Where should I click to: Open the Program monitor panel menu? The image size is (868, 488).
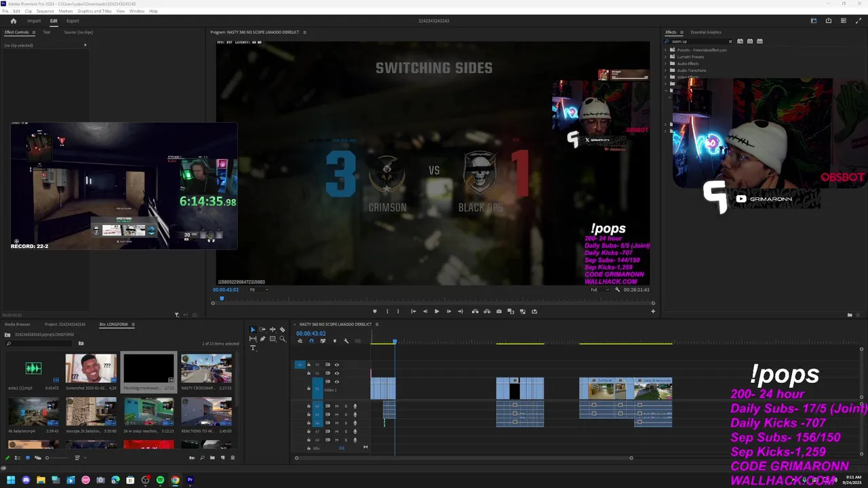click(304, 32)
